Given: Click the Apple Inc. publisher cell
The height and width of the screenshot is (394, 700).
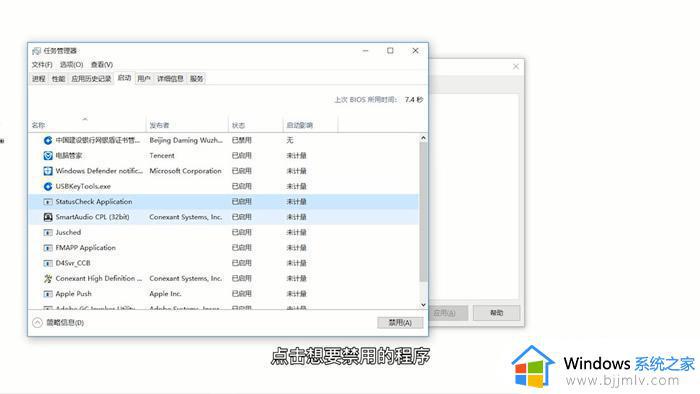Looking at the screenshot, I should click(165, 294).
